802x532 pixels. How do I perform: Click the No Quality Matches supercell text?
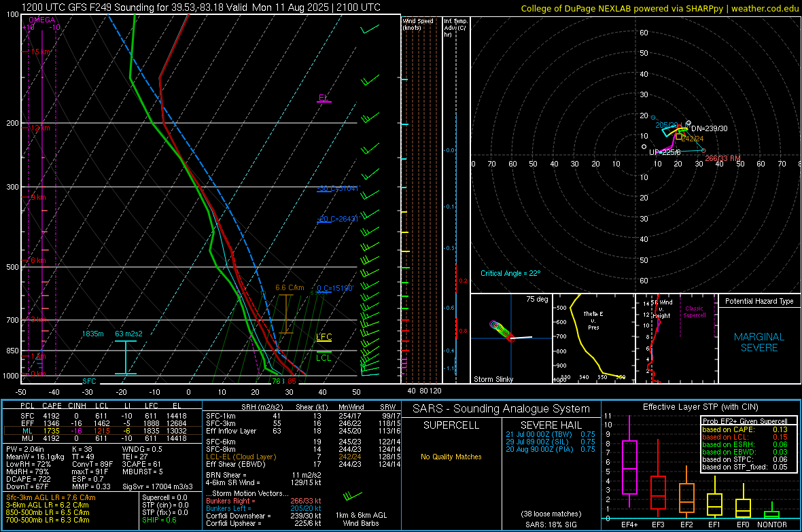click(x=451, y=457)
